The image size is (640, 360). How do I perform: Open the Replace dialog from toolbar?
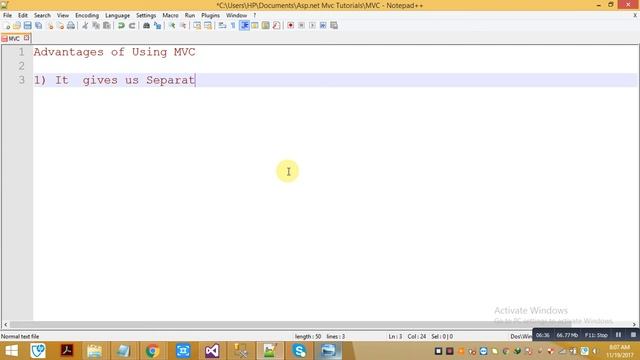[157, 25]
